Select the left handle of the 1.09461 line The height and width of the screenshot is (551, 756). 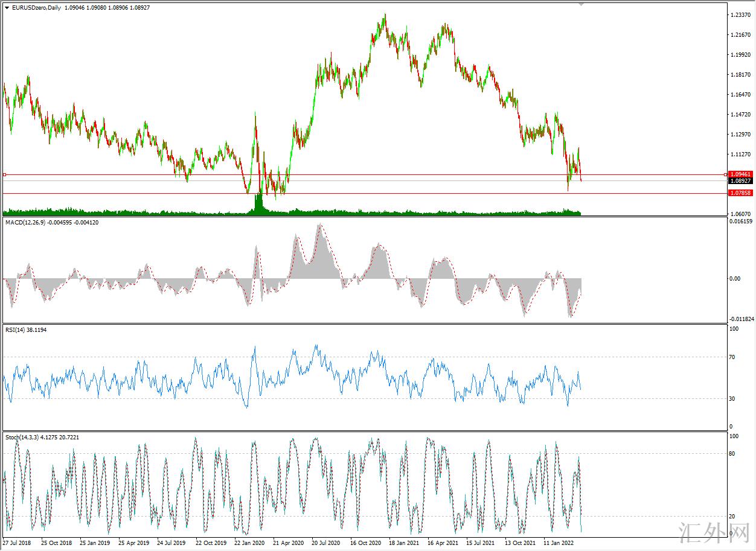pyautogui.click(x=5, y=174)
